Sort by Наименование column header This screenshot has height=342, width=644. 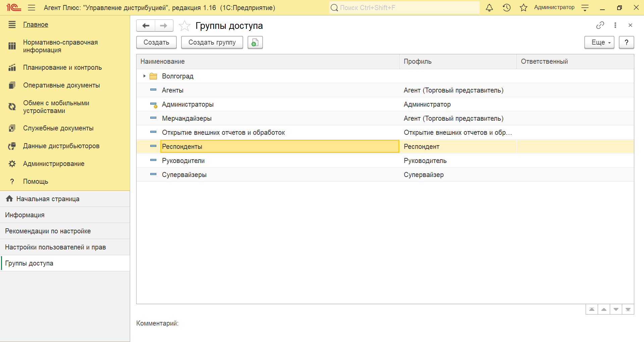pyautogui.click(x=268, y=61)
